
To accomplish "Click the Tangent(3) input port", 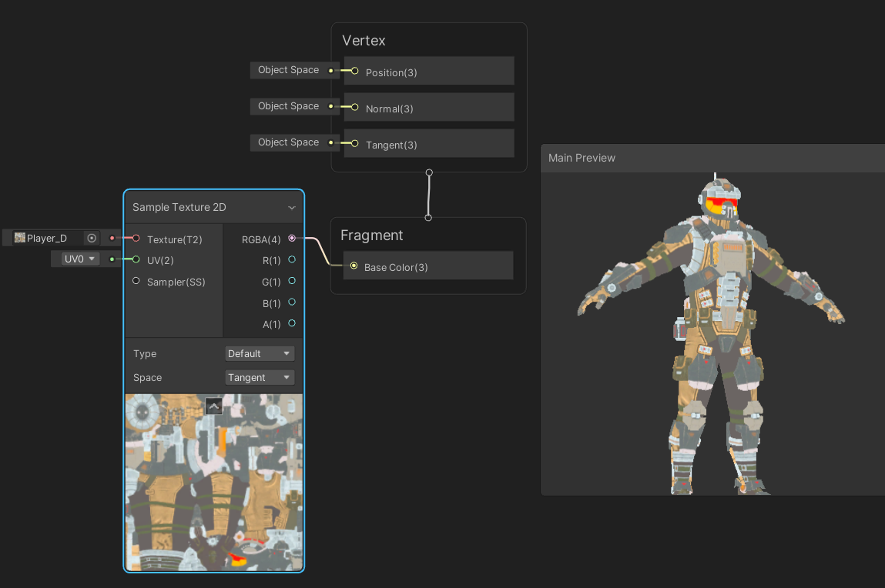I will coord(354,143).
